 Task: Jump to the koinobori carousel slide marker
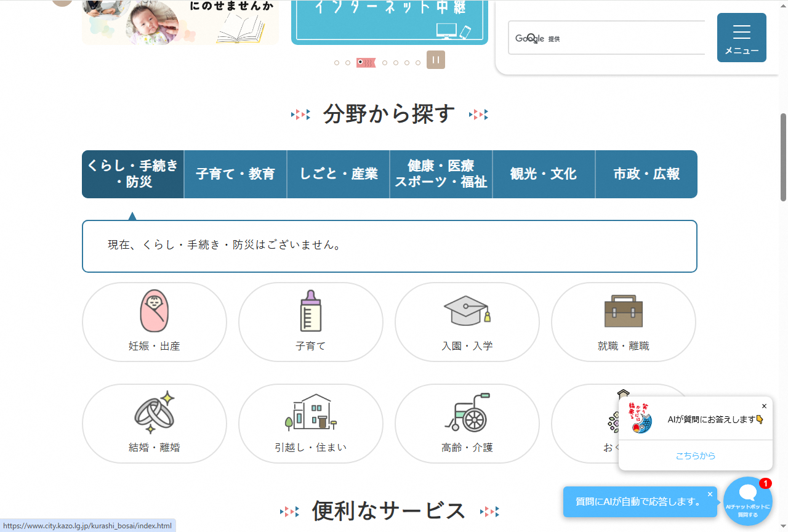366,62
